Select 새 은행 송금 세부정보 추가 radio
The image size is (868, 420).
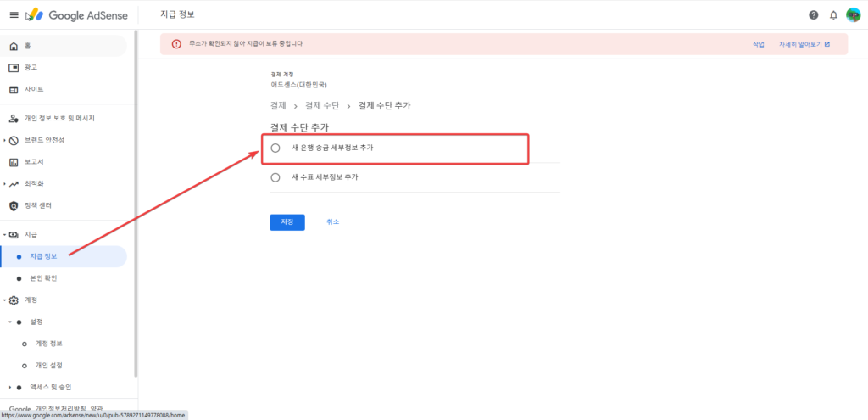click(x=275, y=148)
